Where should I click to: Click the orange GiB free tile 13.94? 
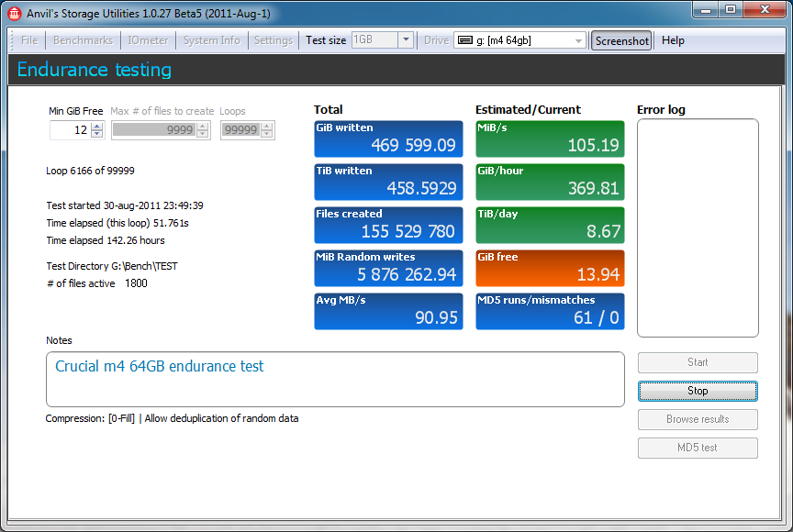pos(551,268)
